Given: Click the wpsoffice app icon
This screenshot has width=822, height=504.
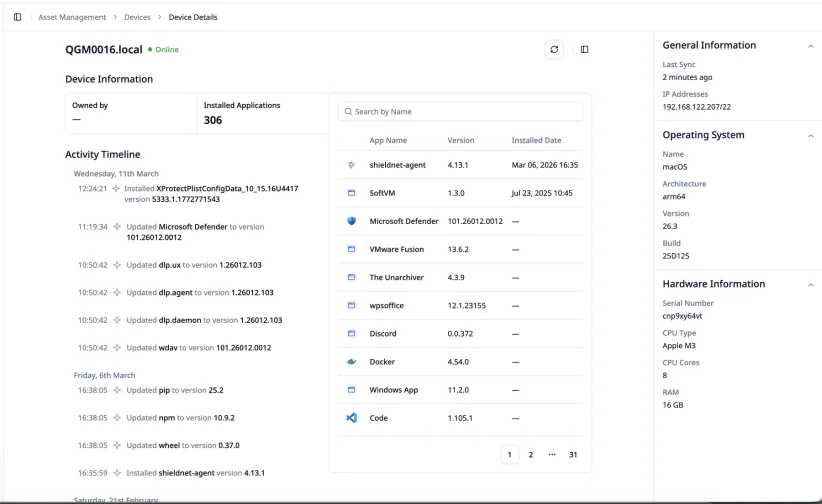Looking at the screenshot, I should pos(351,305).
